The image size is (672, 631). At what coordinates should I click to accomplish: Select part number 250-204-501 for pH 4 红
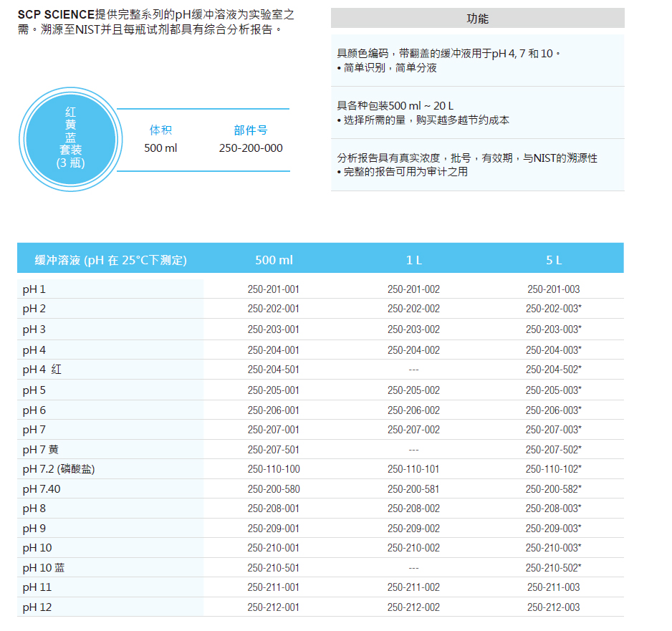click(x=274, y=369)
